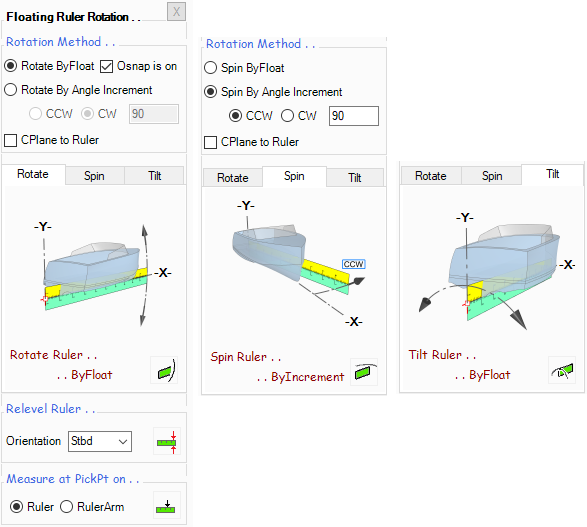587x527 pixels.
Task: Click the Relevel Ruler icon button
Action: click(167, 441)
